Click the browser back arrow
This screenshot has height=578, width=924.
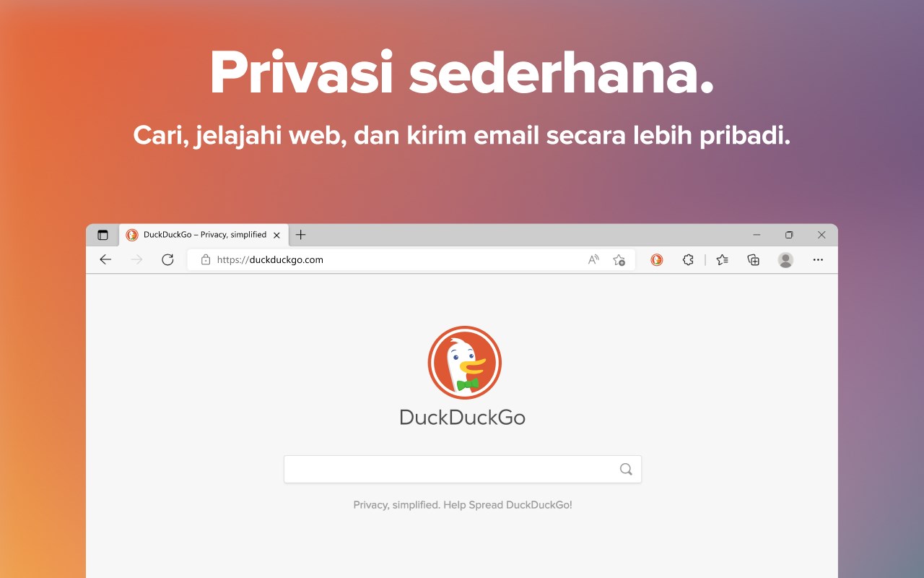click(x=105, y=259)
